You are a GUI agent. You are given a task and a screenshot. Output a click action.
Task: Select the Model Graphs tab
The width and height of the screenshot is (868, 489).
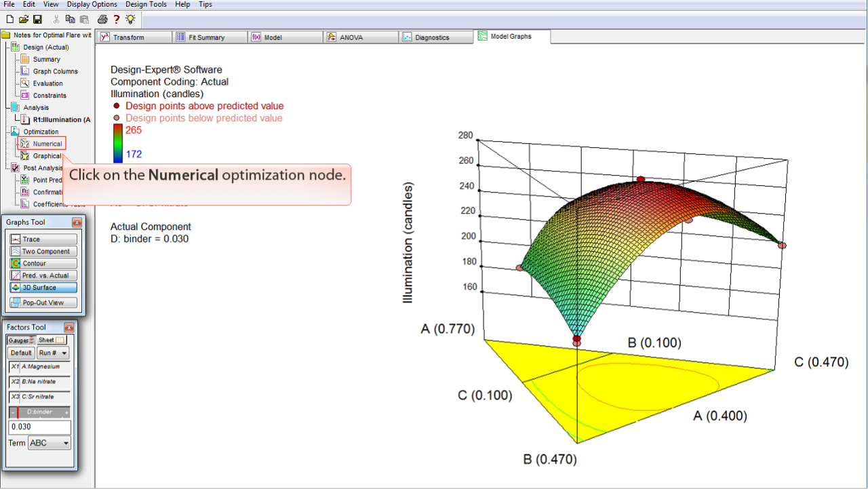(512, 36)
